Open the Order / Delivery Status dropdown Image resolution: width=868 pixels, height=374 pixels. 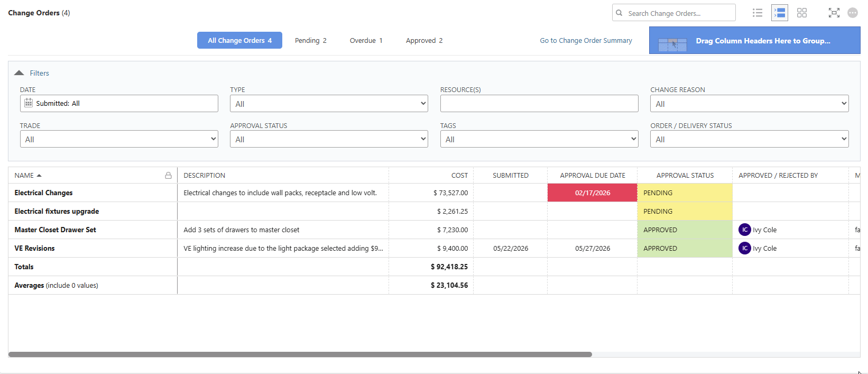pos(749,139)
